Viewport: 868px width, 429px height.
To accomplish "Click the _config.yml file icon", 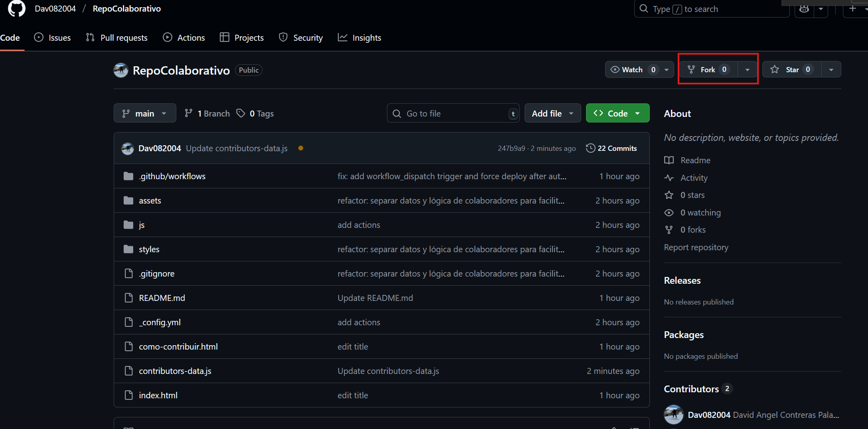I will (128, 322).
